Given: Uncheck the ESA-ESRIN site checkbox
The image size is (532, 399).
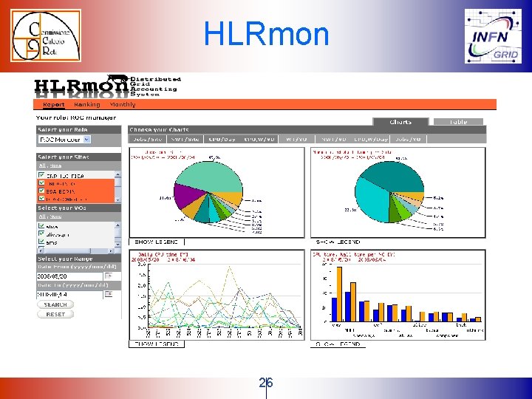Looking at the screenshot, I should 41,191.
